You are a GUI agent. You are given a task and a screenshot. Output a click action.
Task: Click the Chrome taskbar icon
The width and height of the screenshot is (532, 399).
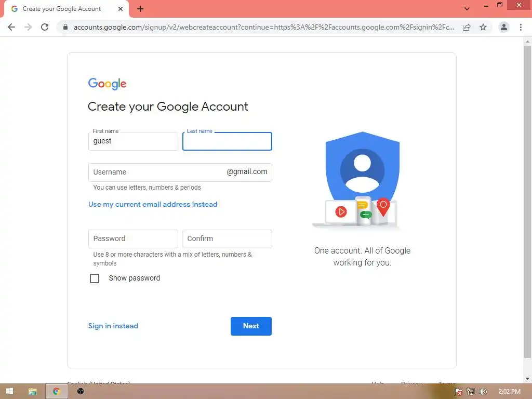coord(56,392)
